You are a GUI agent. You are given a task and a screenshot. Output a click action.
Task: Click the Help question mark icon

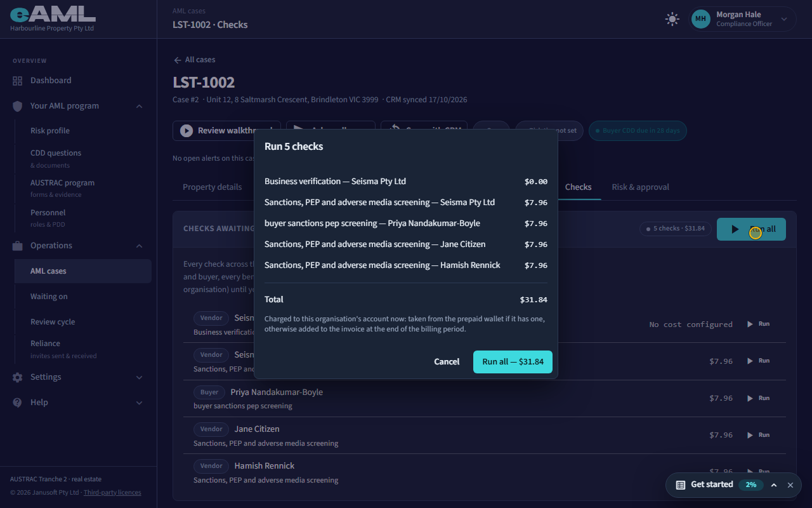pos(17,403)
